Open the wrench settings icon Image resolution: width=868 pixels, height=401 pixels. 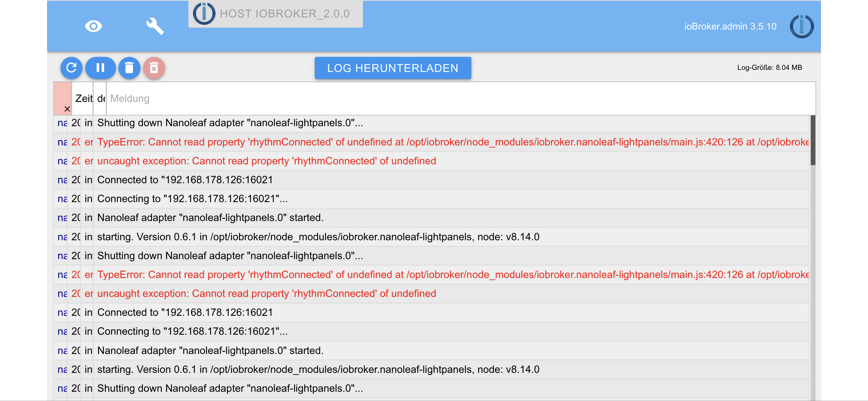tap(155, 26)
